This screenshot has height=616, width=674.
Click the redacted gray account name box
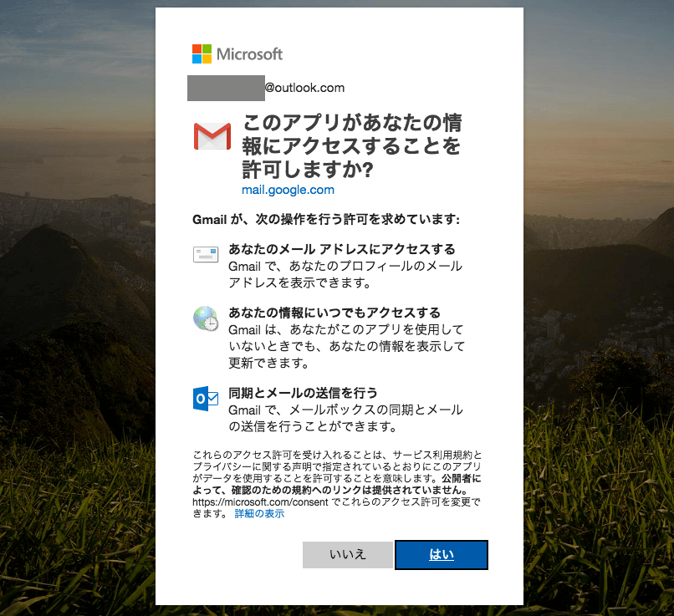(226, 88)
